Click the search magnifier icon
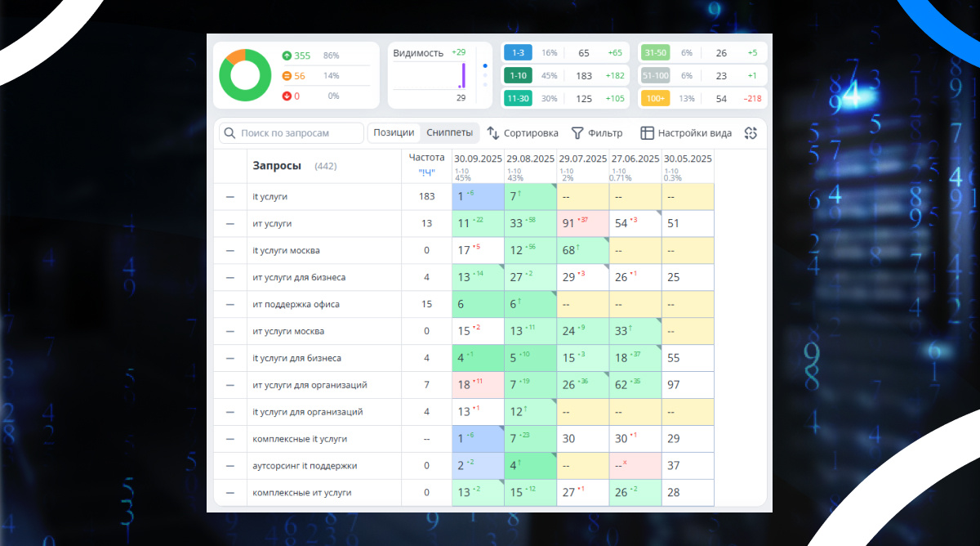Screen dimensions: 980x546 click(229, 133)
